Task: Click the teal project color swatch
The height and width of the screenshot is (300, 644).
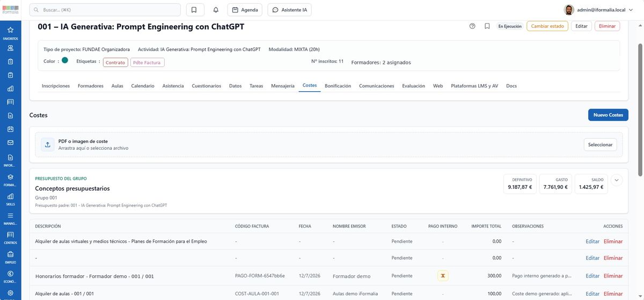Action: point(65,61)
